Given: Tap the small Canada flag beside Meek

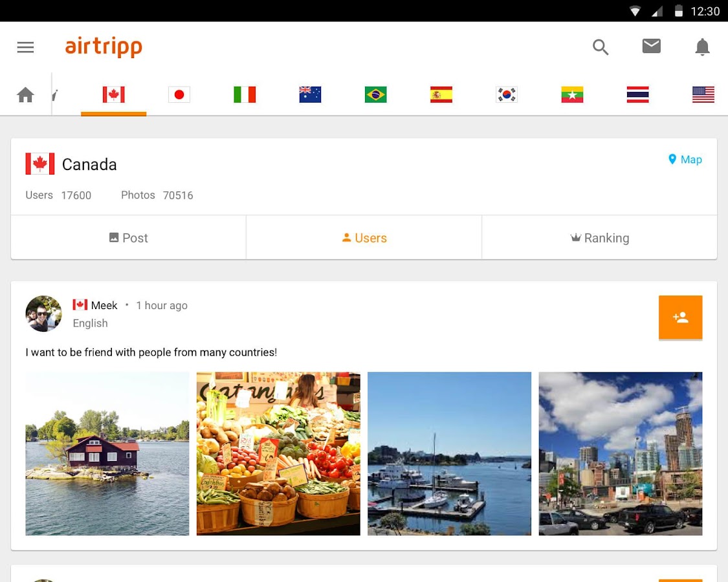Looking at the screenshot, I should point(80,305).
